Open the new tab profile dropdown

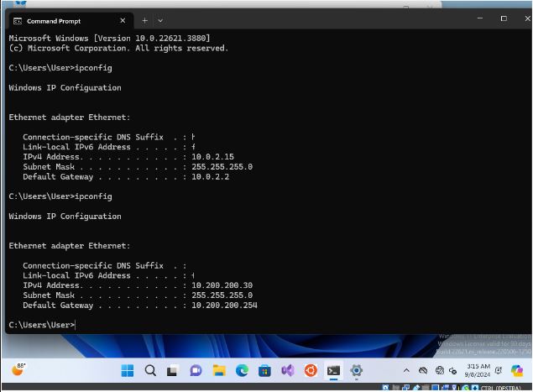pos(160,20)
